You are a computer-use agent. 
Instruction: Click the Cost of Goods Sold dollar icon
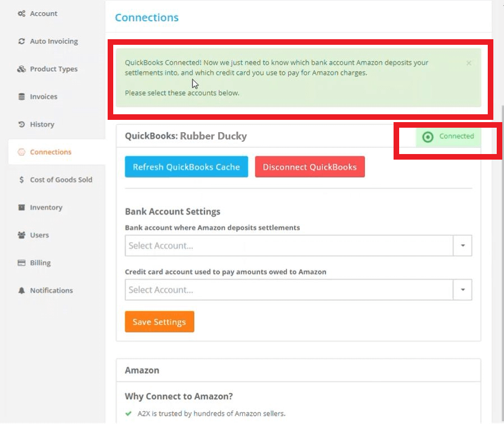(x=21, y=180)
